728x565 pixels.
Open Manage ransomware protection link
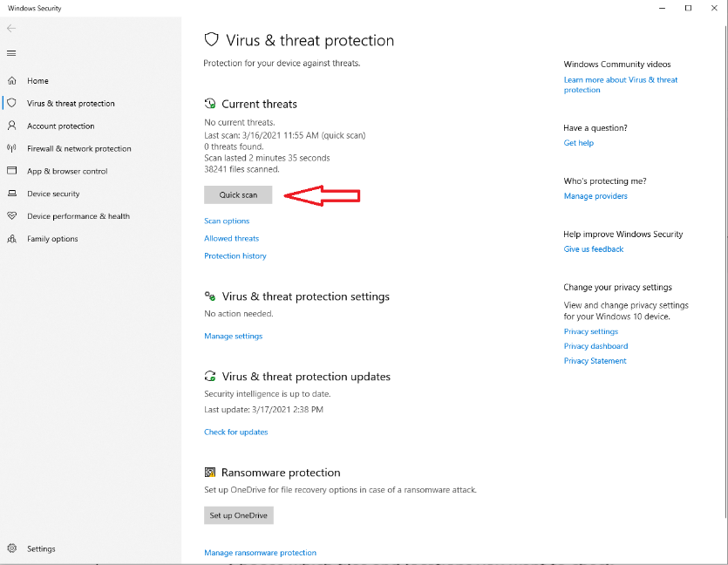click(x=260, y=553)
